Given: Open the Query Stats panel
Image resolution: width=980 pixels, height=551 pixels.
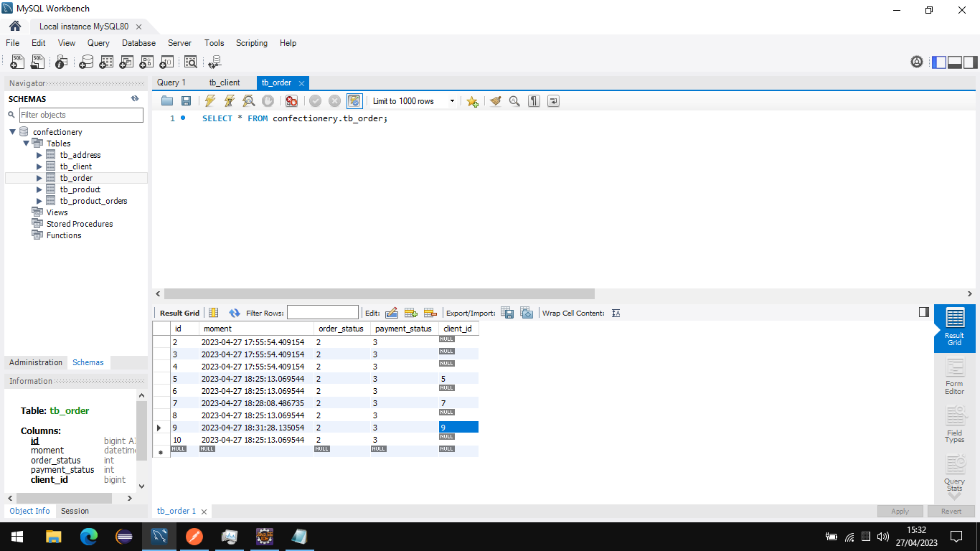Looking at the screenshot, I should pos(954,472).
